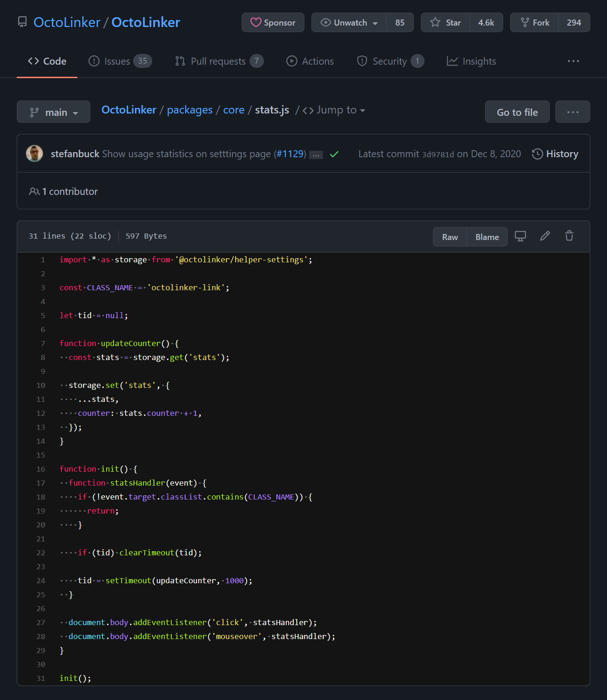Click the '@octolinker/helper-settings' import string

point(242,260)
